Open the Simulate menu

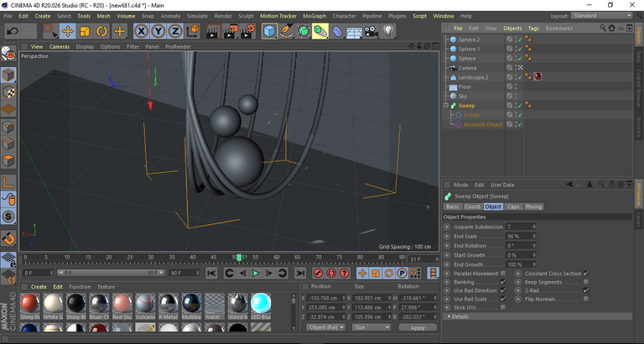[197, 16]
